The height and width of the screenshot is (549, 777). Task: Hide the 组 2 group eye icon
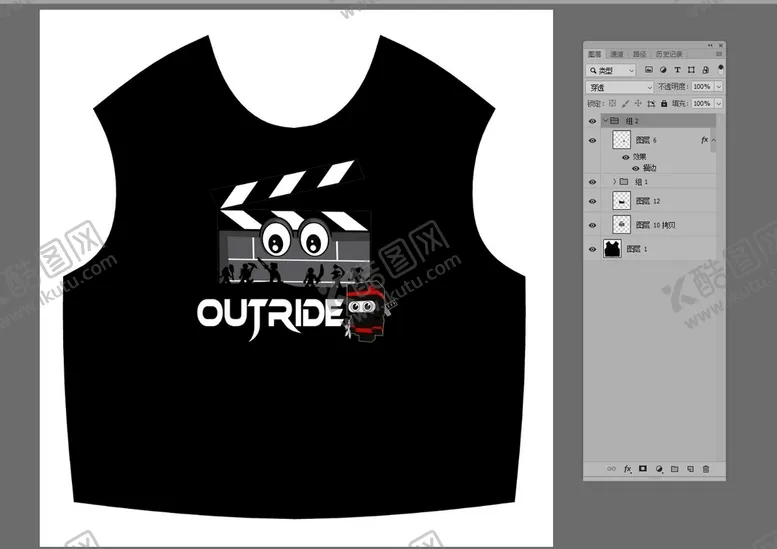point(592,121)
